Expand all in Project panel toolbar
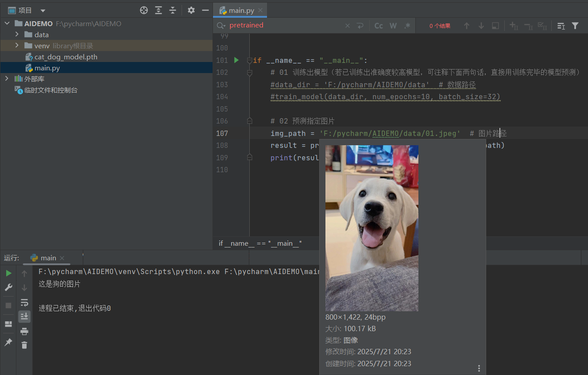 click(x=159, y=10)
